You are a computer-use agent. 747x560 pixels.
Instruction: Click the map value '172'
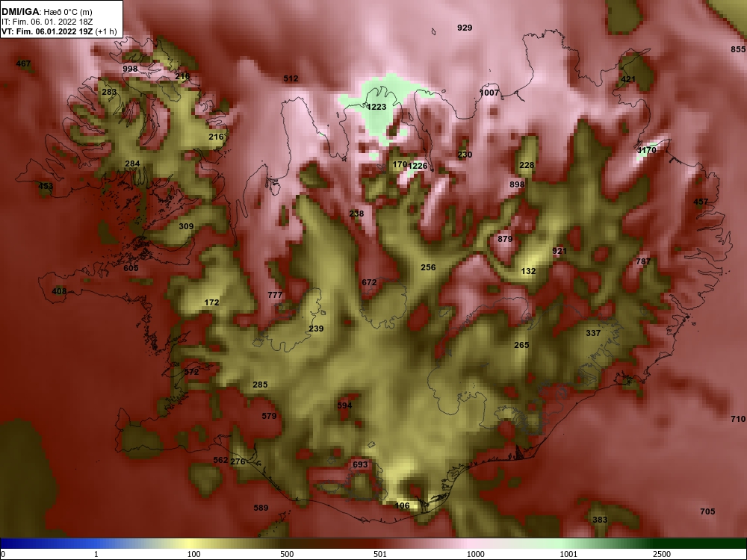(211, 302)
